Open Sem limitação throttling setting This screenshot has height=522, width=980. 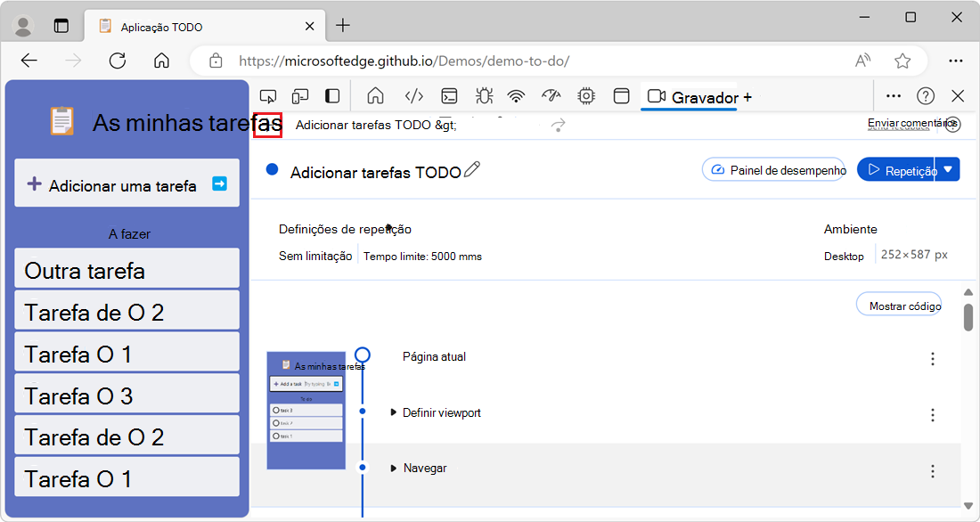315,257
